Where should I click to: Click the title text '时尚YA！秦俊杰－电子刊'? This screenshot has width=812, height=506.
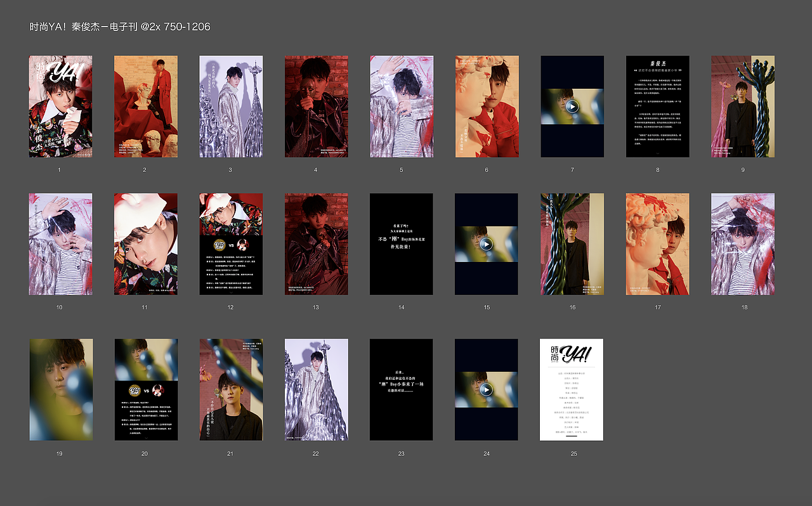coord(84,27)
